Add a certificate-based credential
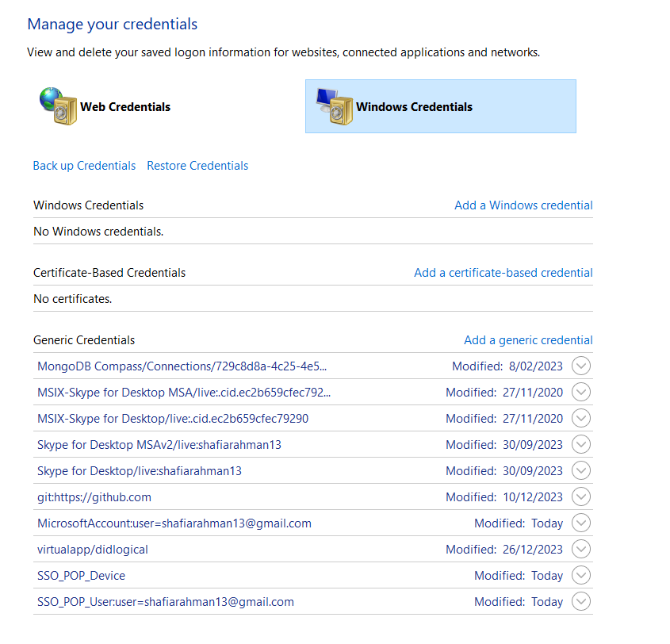 [x=503, y=272]
